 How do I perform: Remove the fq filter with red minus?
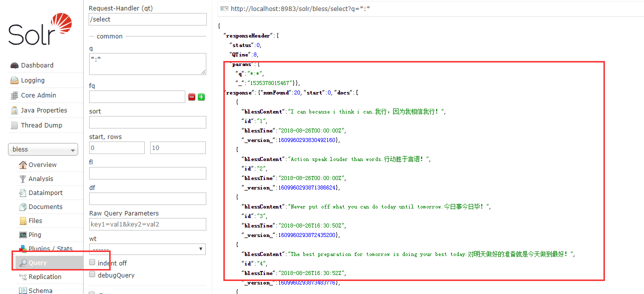click(x=192, y=97)
